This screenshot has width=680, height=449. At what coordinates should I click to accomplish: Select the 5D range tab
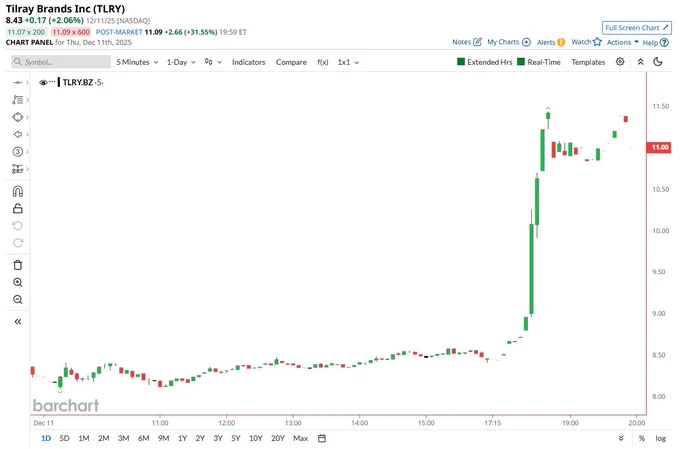coord(64,438)
